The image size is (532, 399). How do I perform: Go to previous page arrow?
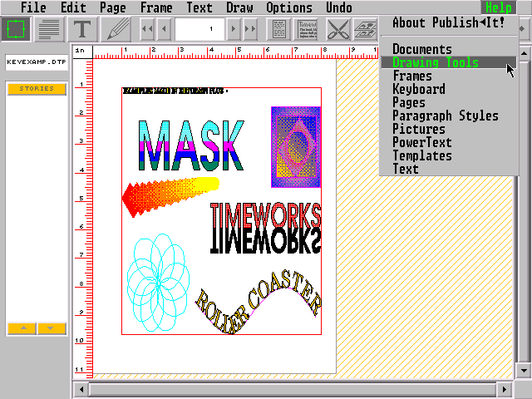coord(165,29)
